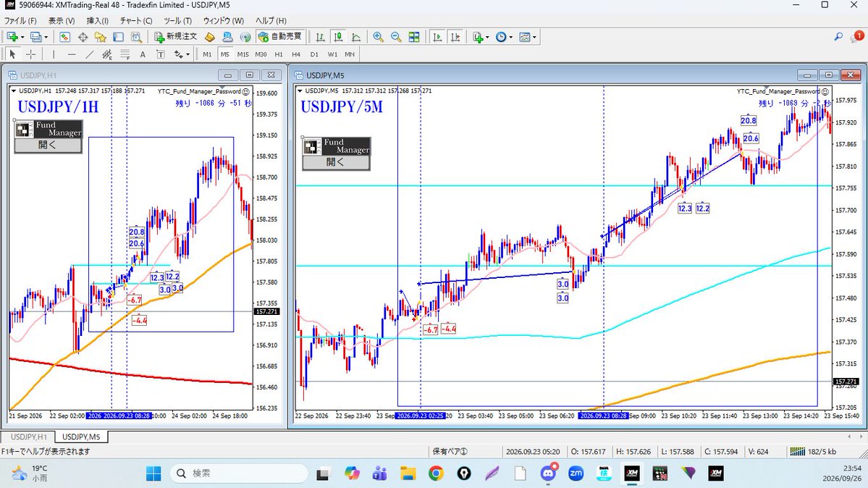Select the equidistant channel tool
The width and height of the screenshot is (868, 488).
[107, 54]
